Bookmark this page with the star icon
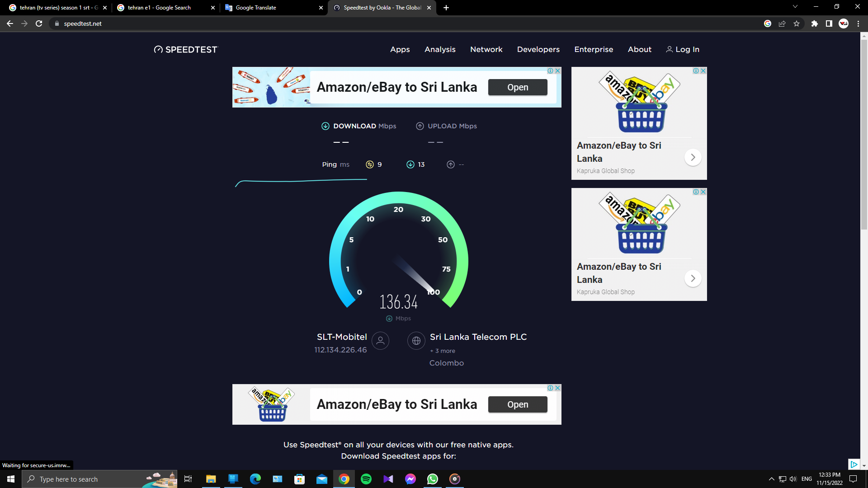Viewport: 868px width, 488px height. click(797, 23)
